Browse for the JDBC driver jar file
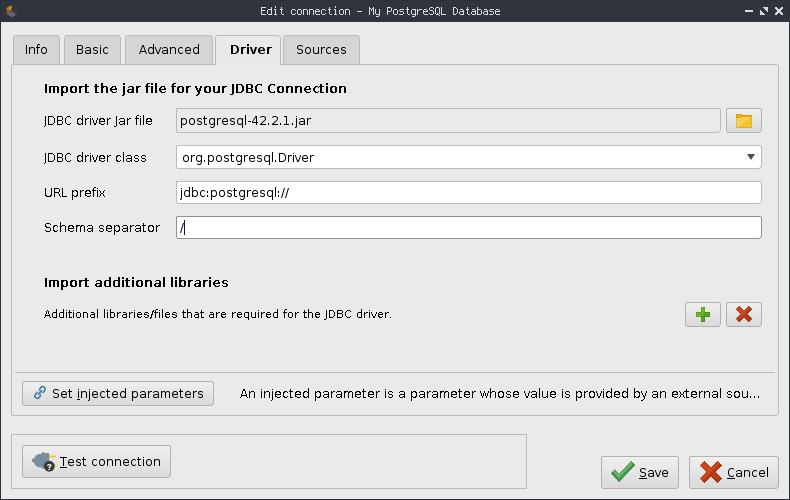790x500 pixels. tap(743, 121)
